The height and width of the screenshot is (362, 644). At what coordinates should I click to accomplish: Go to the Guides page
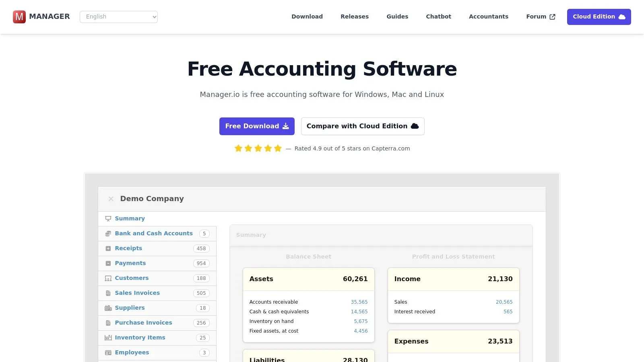point(397,16)
